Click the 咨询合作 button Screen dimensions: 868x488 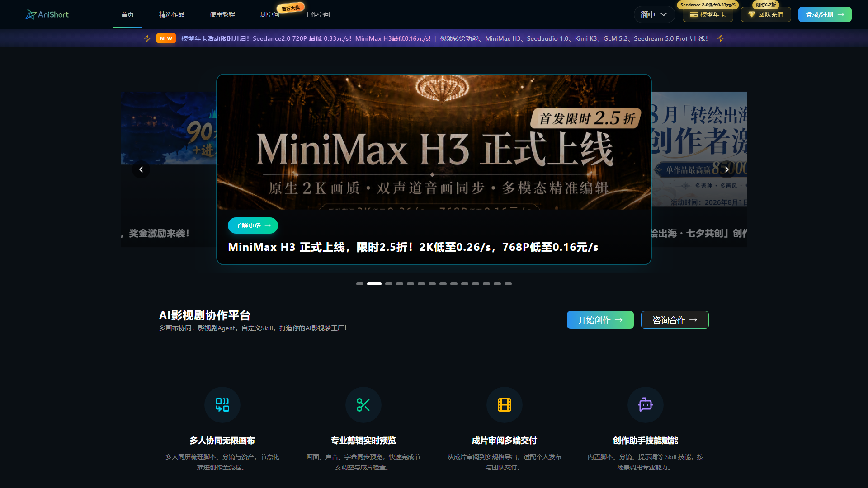coord(675,320)
